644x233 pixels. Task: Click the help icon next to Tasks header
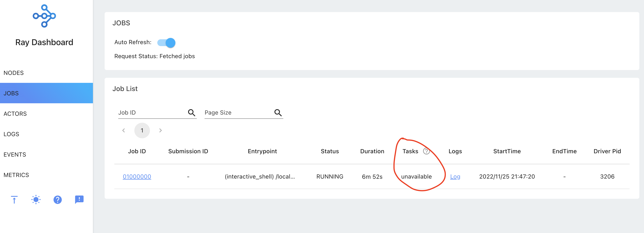coord(426,151)
